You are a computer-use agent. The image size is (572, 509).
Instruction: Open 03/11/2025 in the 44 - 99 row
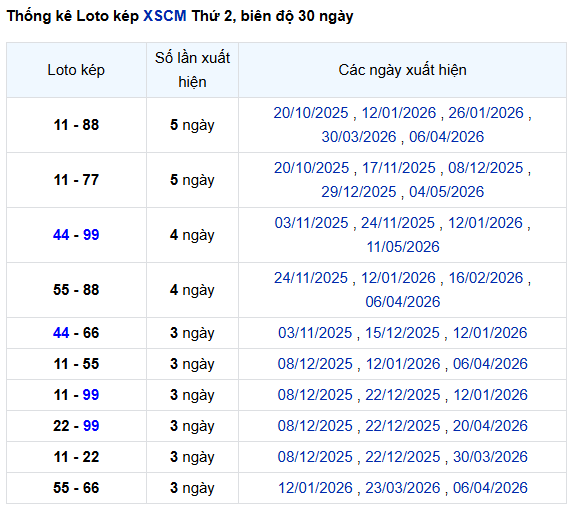point(312,223)
